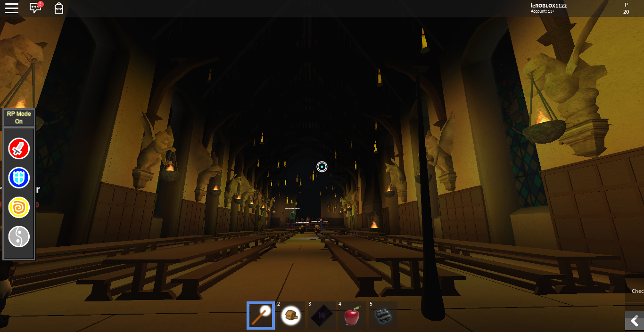Equip the brown satchel in slot 2
This screenshot has width=644, height=332.
pos(291,316)
